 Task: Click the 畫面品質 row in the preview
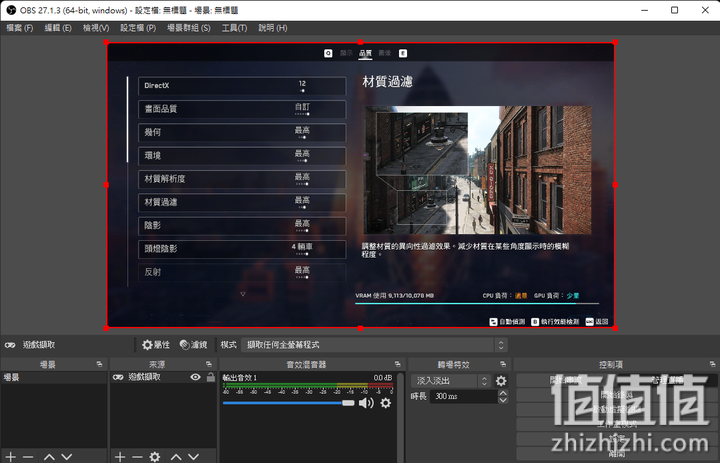(242, 109)
